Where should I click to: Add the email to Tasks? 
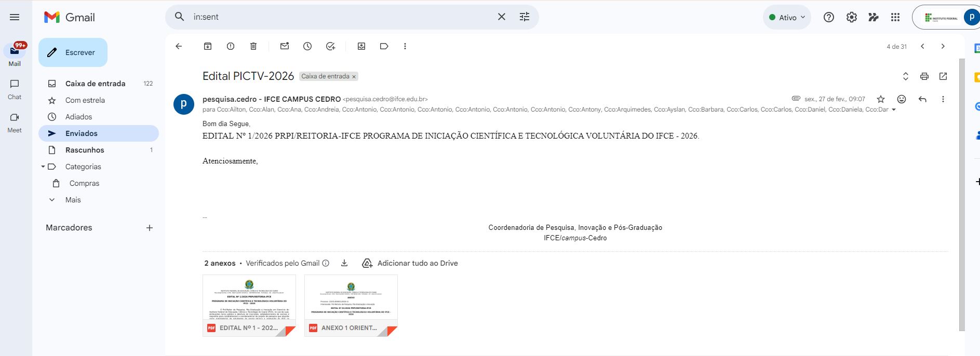tap(330, 46)
